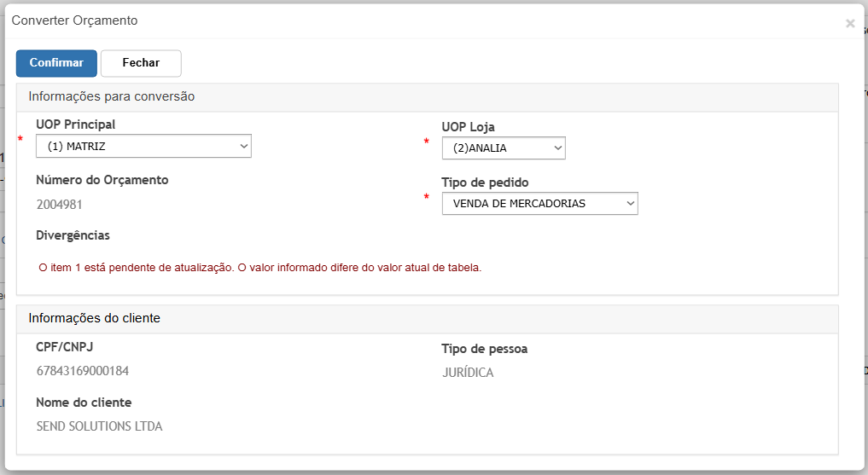This screenshot has height=475, width=868.
Task: Open the UOP Principal dropdown
Action: pos(143,147)
